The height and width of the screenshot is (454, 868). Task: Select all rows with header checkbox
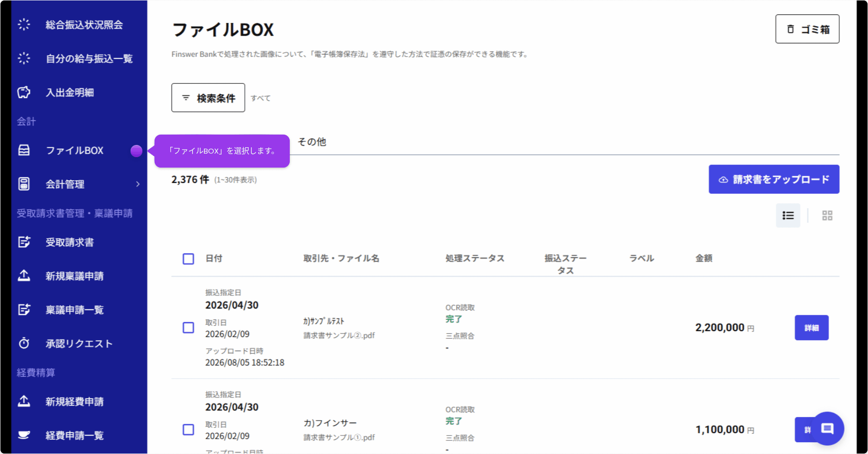click(189, 259)
